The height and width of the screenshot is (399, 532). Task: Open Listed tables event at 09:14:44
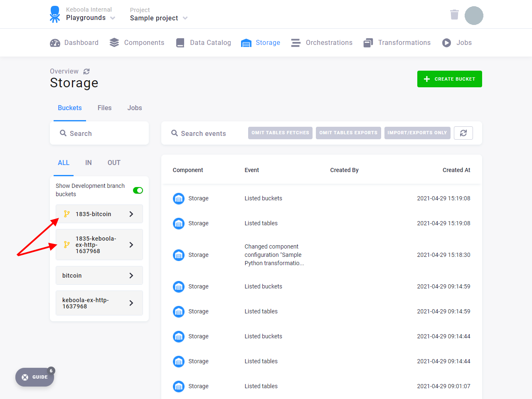click(x=261, y=361)
